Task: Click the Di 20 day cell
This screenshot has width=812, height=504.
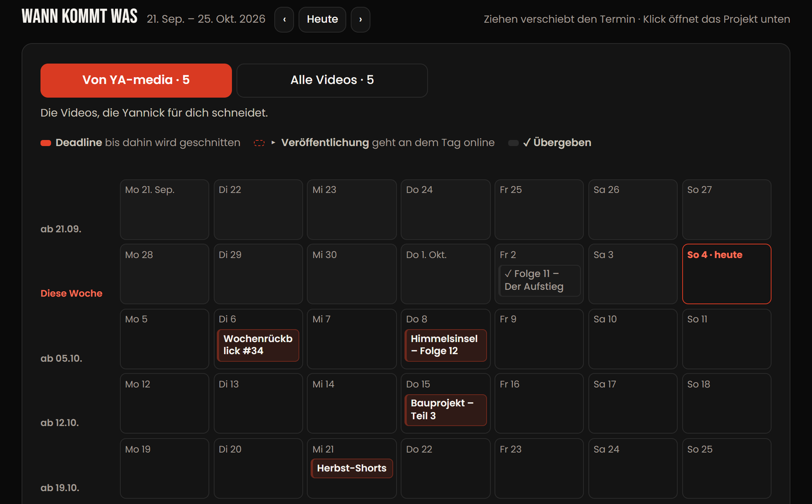Action: click(258, 468)
